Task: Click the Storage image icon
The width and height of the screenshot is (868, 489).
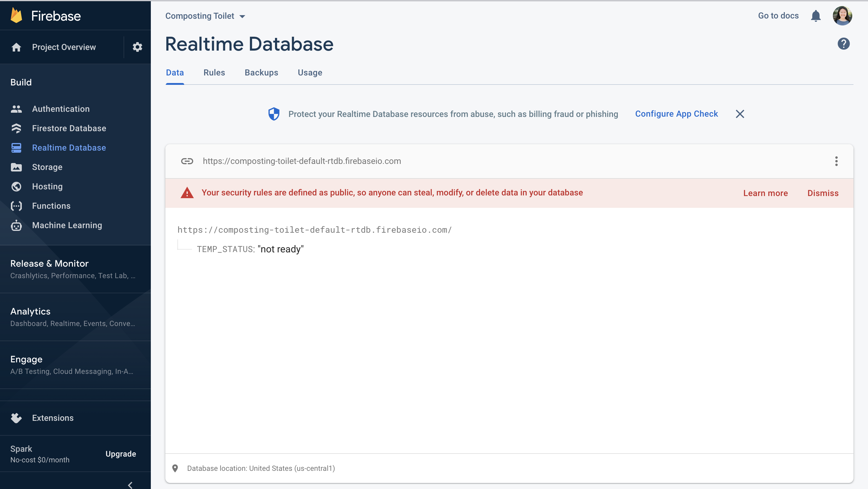Action: coord(16,167)
